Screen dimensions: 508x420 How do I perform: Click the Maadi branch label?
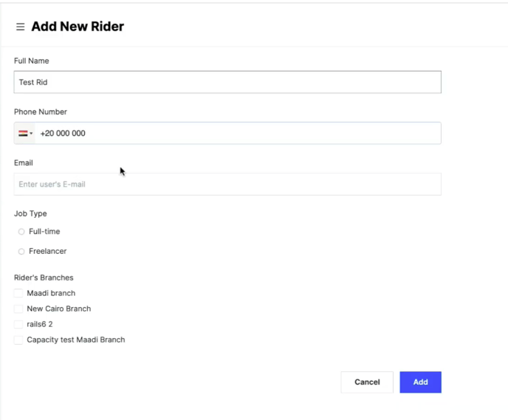(51, 293)
